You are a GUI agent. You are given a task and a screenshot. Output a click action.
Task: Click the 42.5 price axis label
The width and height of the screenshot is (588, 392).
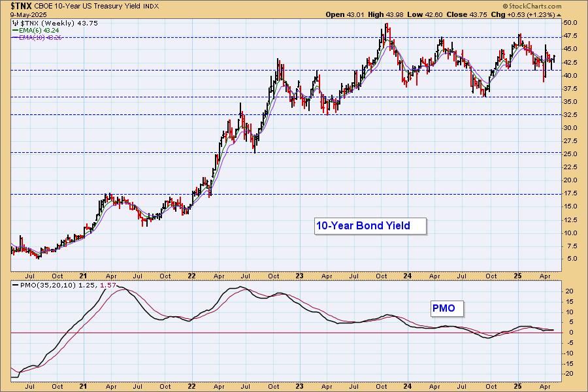click(570, 62)
